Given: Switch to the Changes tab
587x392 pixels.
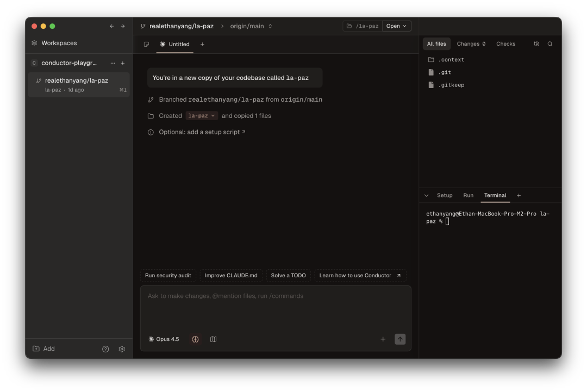Looking at the screenshot, I should click(x=471, y=44).
